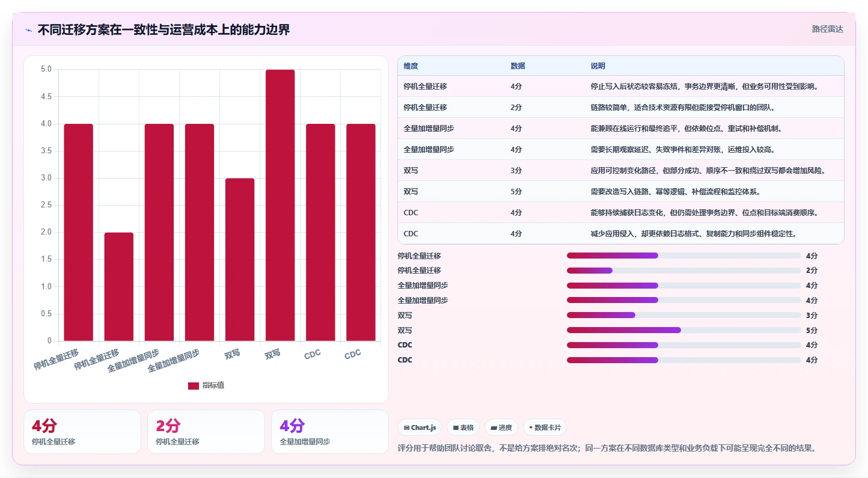Click the text starting 能够持续捕获日志变化
The width and height of the screenshot is (868, 478).
click(x=704, y=213)
